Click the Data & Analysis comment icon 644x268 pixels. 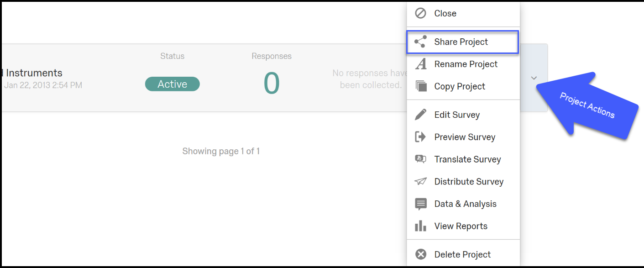click(420, 204)
